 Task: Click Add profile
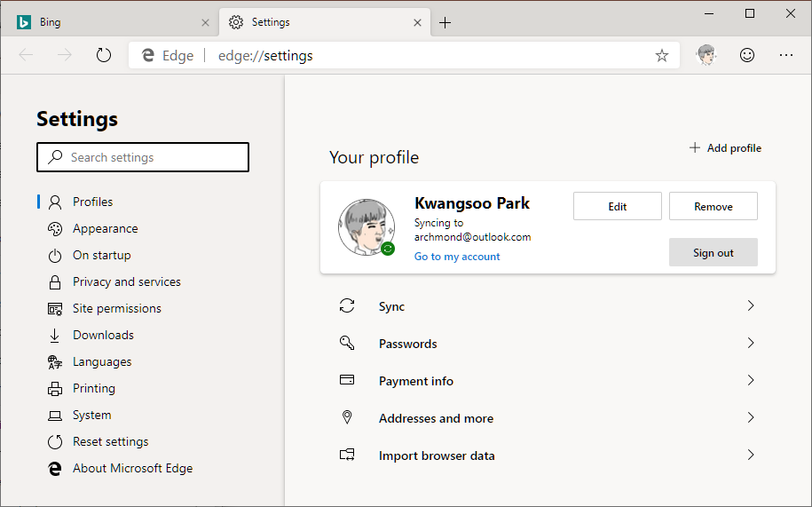coord(726,148)
